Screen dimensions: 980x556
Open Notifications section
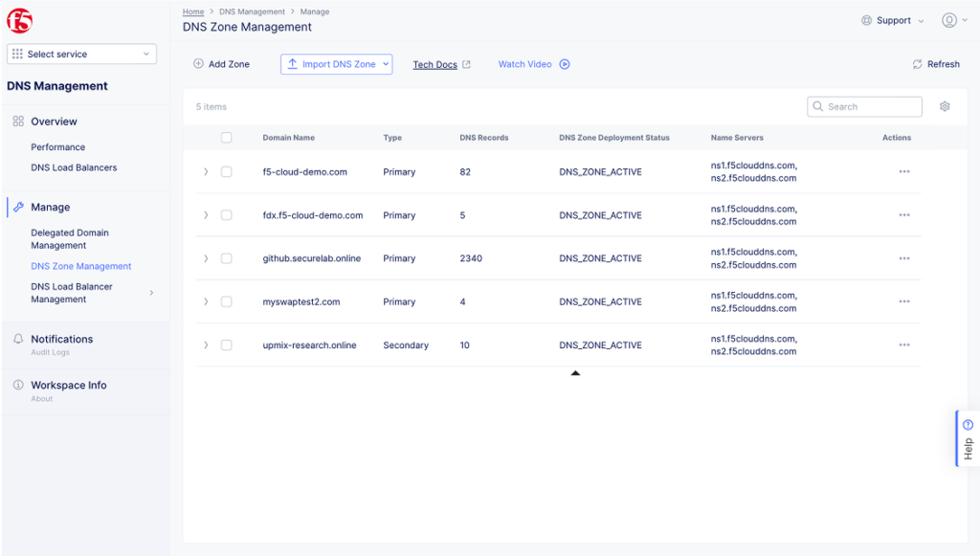(x=62, y=339)
